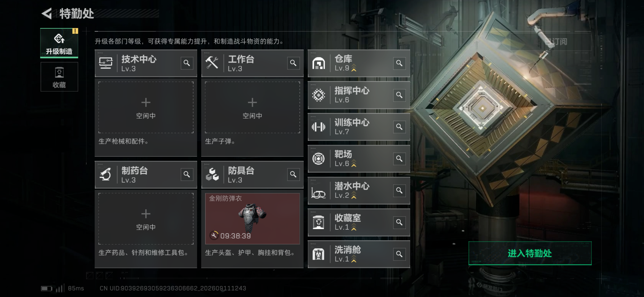Image resolution: width=644 pixels, height=297 pixels.
Task: Open the 指挥中心 magnifier icon
Action: [x=399, y=95]
